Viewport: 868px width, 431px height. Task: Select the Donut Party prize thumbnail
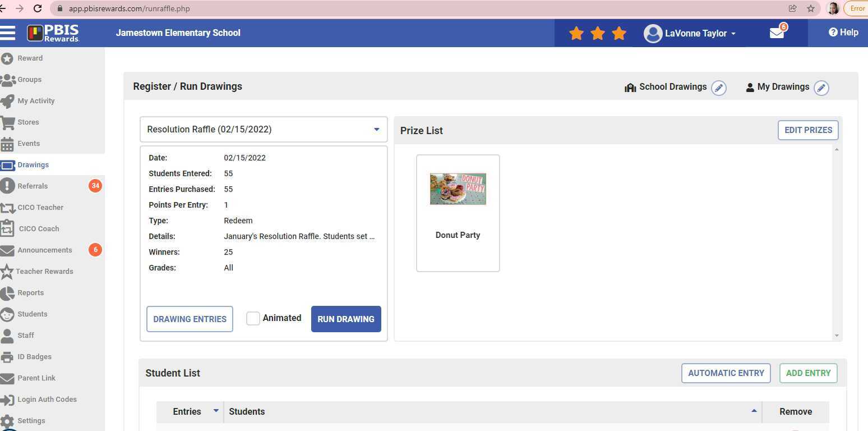458,189
